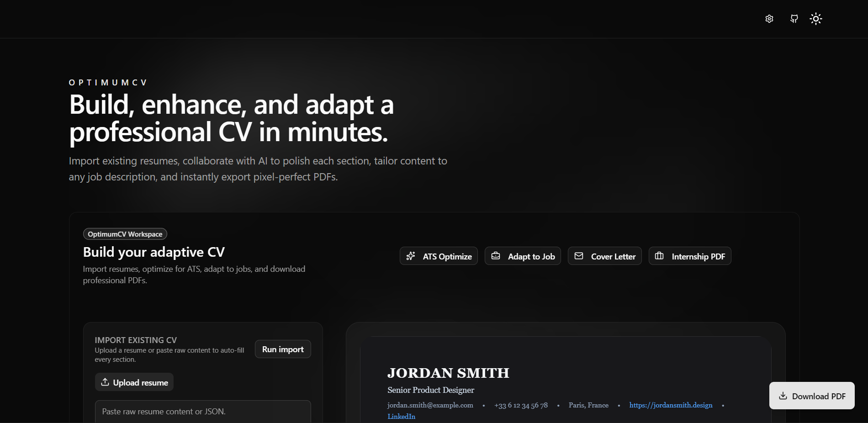Click the Paris, France location text
The height and width of the screenshot is (423, 868).
[x=588, y=405]
